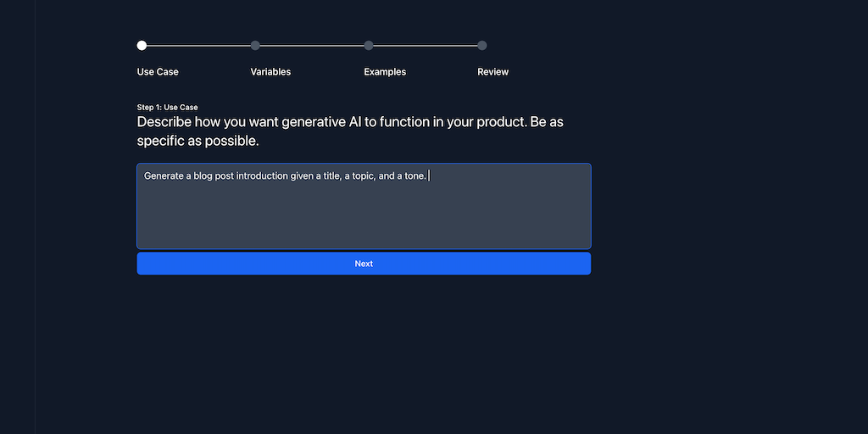Viewport: 868px width, 434px height.
Task: Open the "Variables" step label
Action: pos(270,72)
